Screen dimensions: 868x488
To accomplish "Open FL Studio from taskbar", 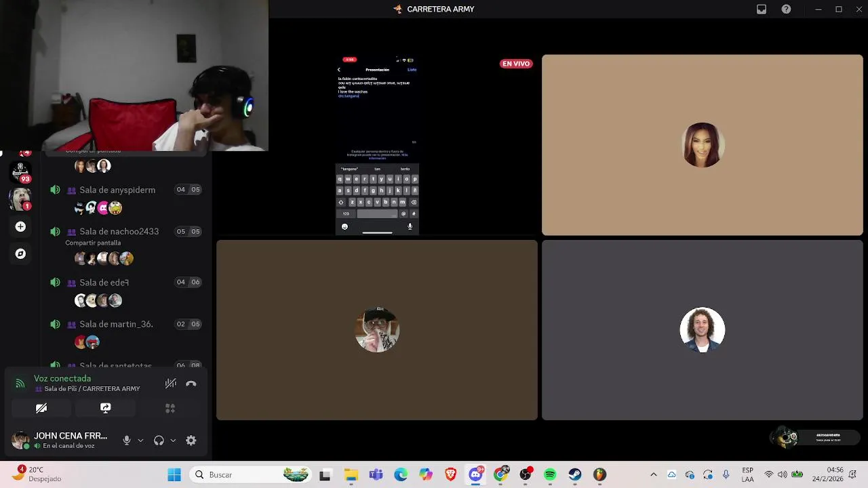I will (600, 474).
